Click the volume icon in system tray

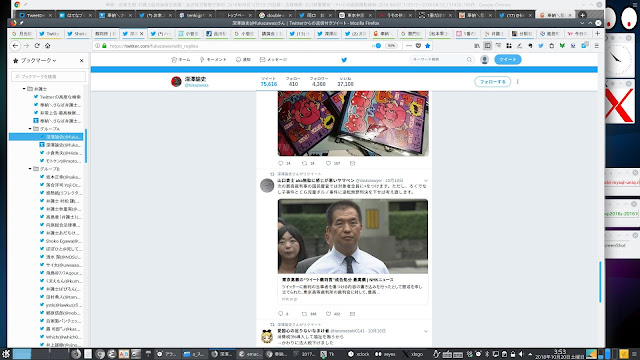(x=521, y=354)
